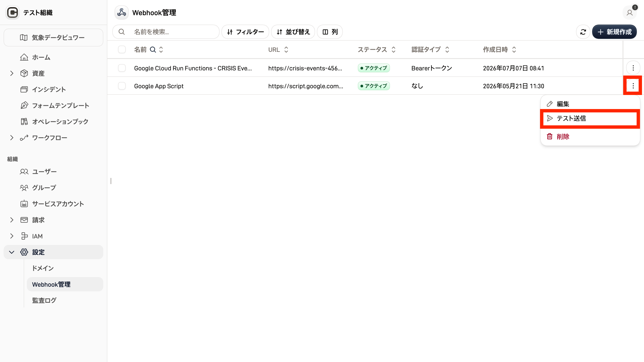Click the 2026年05月21日 11:30 date cell

513,86
